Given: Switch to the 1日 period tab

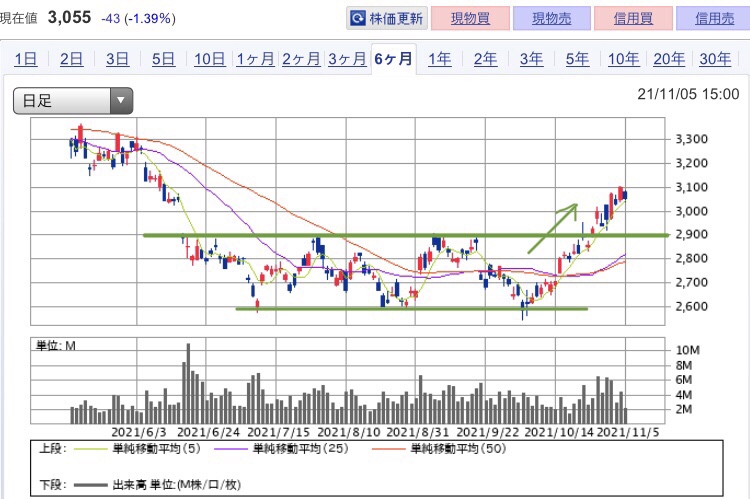Looking at the screenshot, I should [25, 59].
